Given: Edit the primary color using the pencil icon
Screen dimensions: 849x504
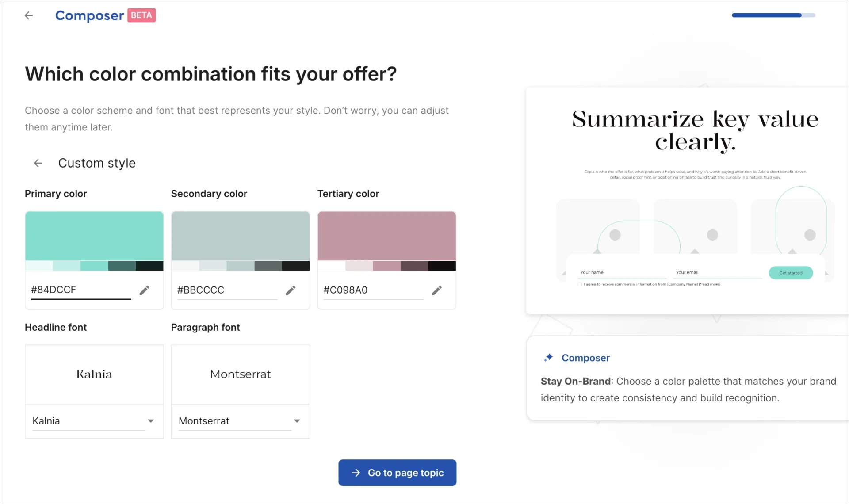Looking at the screenshot, I should click(144, 290).
